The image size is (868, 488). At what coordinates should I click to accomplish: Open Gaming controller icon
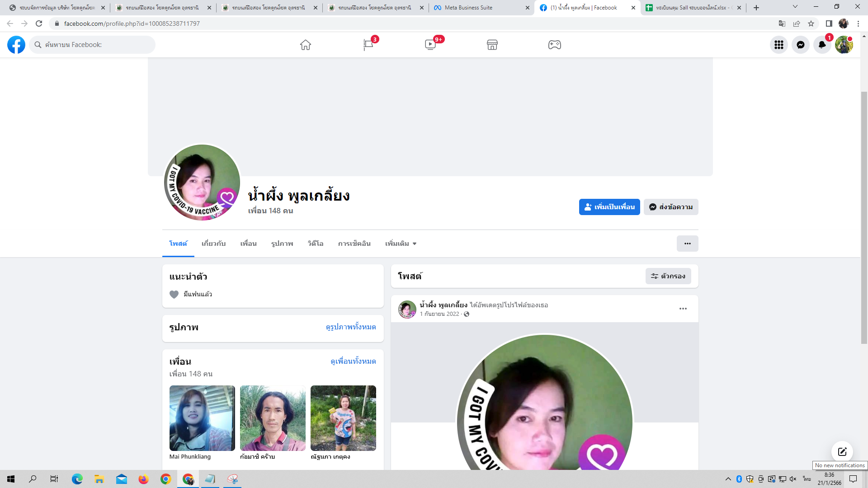(555, 45)
